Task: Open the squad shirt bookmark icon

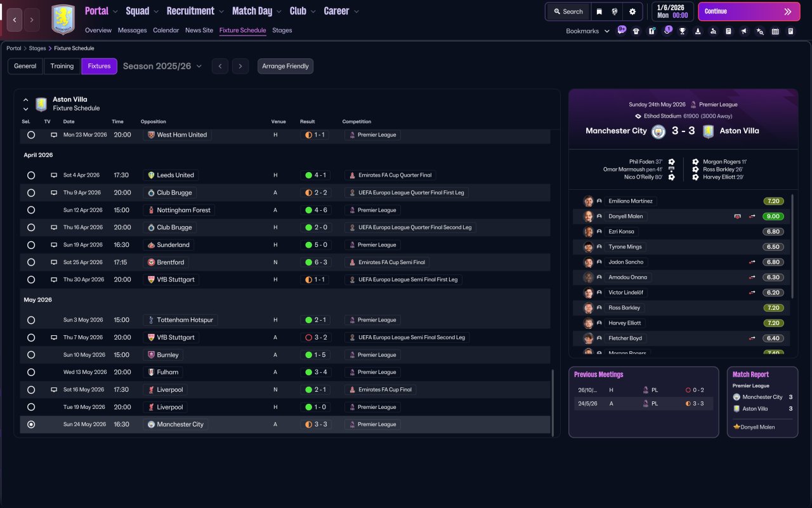Action: coord(636,31)
